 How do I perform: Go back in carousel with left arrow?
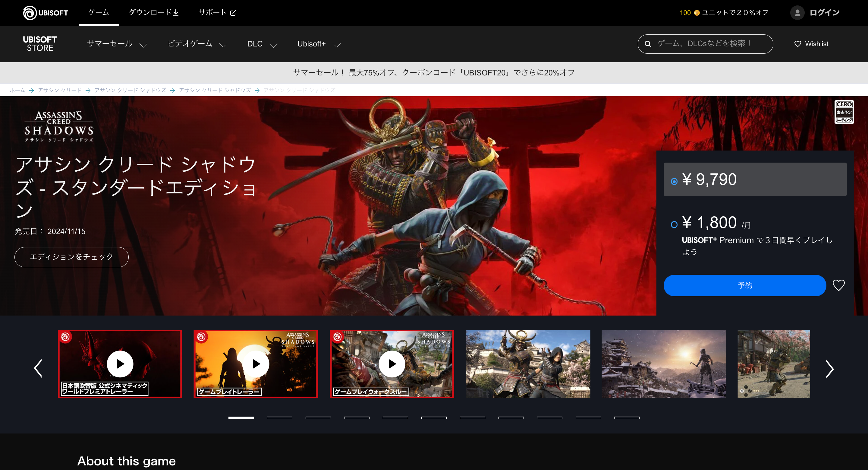pyautogui.click(x=38, y=368)
